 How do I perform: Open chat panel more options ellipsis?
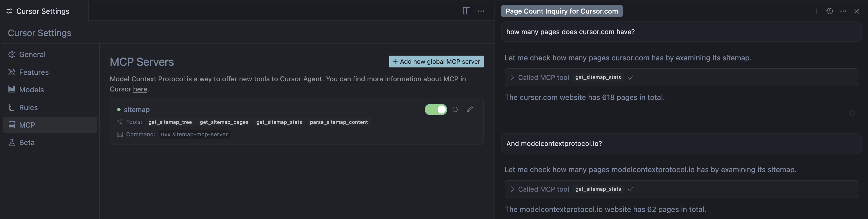coord(843,11)
